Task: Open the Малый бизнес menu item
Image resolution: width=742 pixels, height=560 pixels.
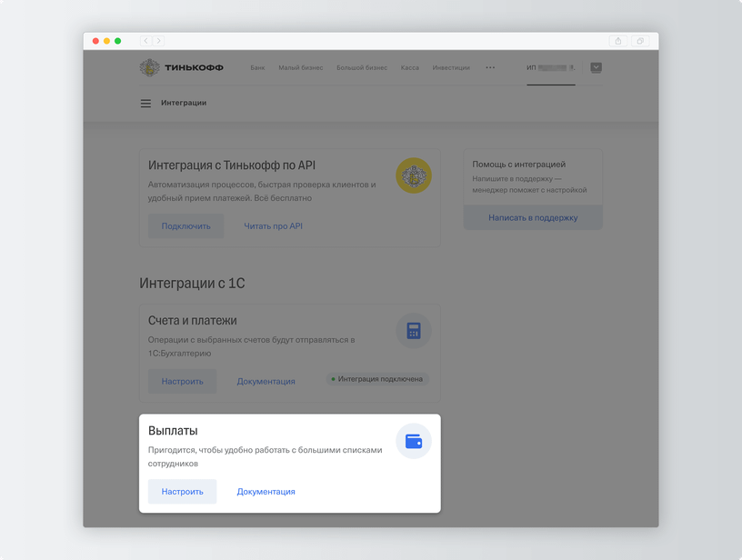Action: point(300,67)
